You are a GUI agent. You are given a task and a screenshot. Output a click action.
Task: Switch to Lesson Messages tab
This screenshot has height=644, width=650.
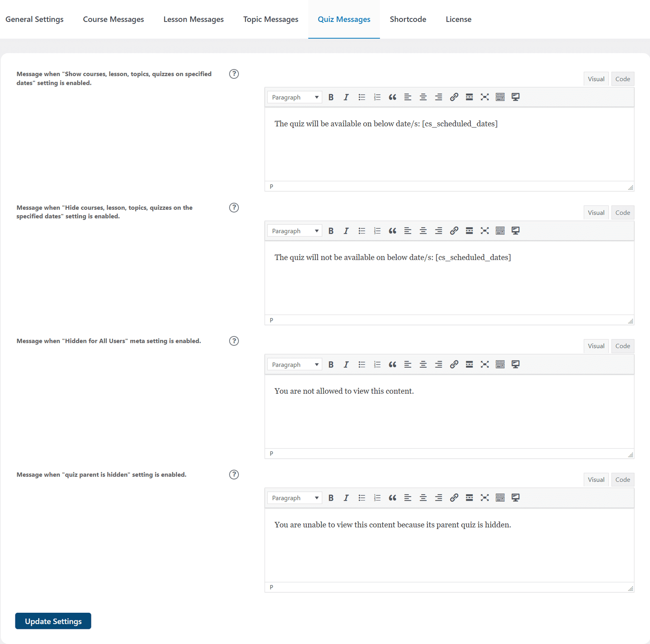[x=193, y=19]
